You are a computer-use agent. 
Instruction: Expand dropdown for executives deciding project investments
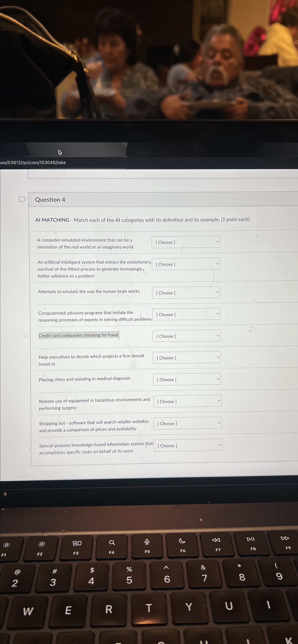point(187,358)
